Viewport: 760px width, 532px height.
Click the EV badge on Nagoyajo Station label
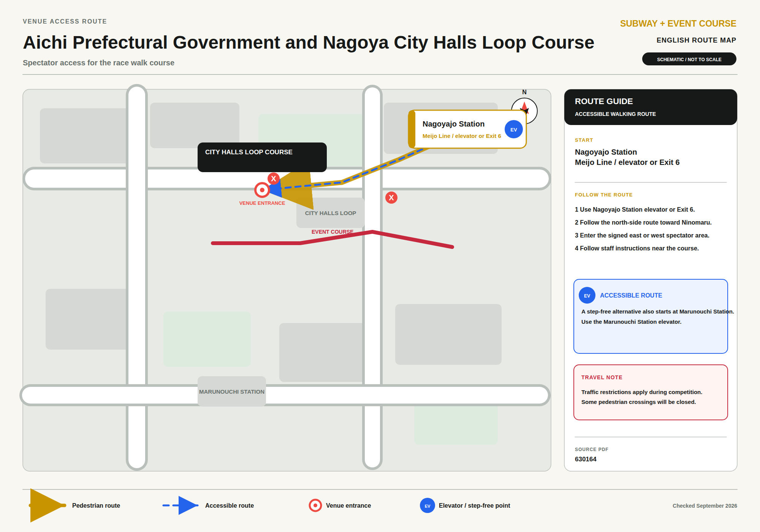pos(514,130)
